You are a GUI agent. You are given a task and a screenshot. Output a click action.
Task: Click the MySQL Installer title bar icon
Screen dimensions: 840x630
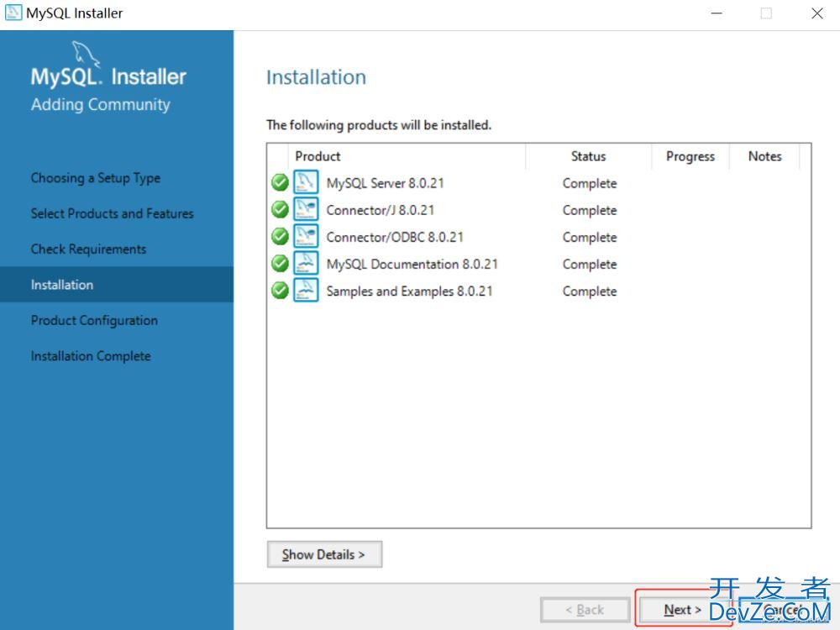[13, 13]
